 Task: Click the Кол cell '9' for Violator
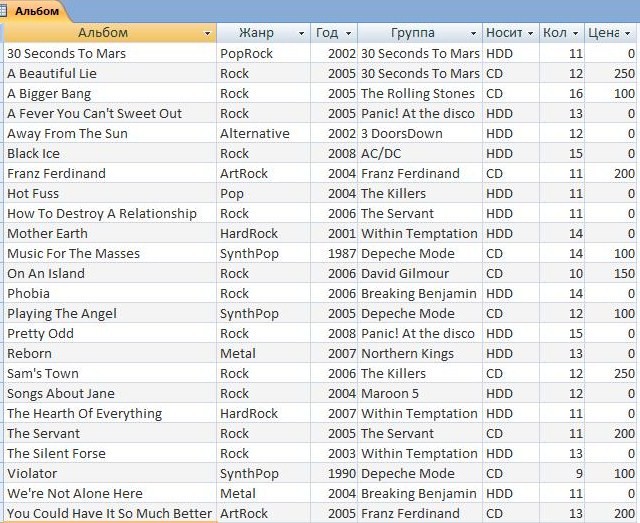562,474
